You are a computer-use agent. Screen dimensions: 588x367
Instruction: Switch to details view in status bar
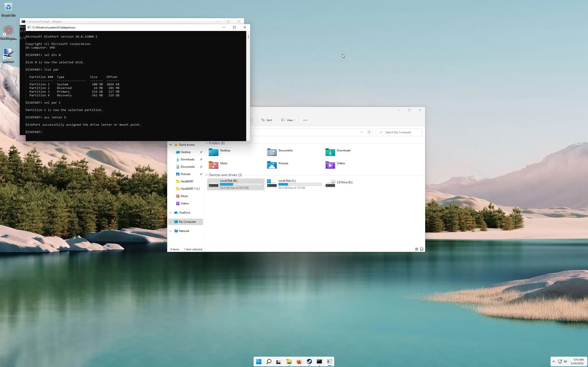pos(416,249)
